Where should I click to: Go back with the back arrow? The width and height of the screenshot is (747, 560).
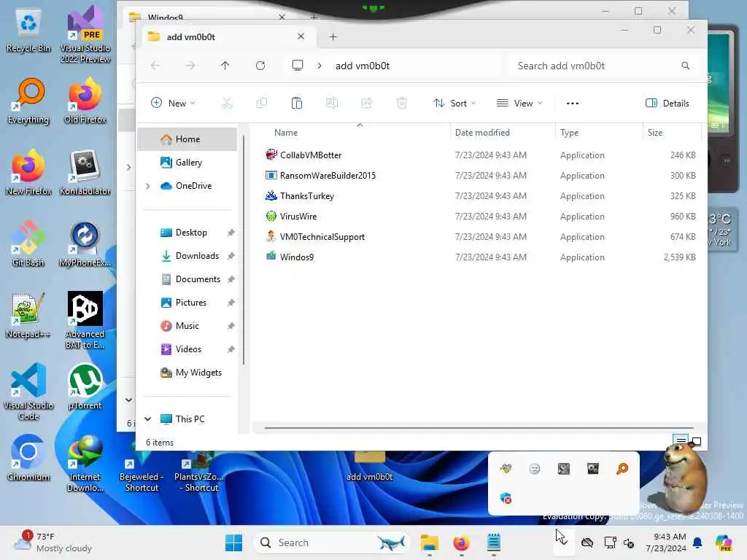click(155, 65)
